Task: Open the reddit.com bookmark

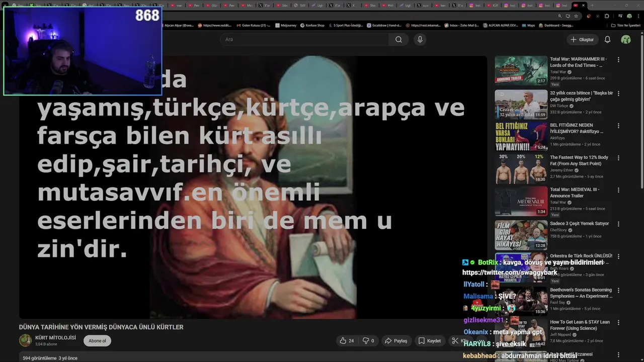Action: click(x=215, y=25)
